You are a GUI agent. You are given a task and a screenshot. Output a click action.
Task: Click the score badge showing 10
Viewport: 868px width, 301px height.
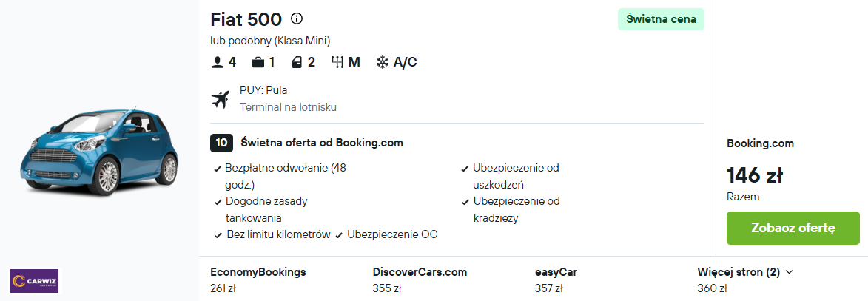(221, 143)
